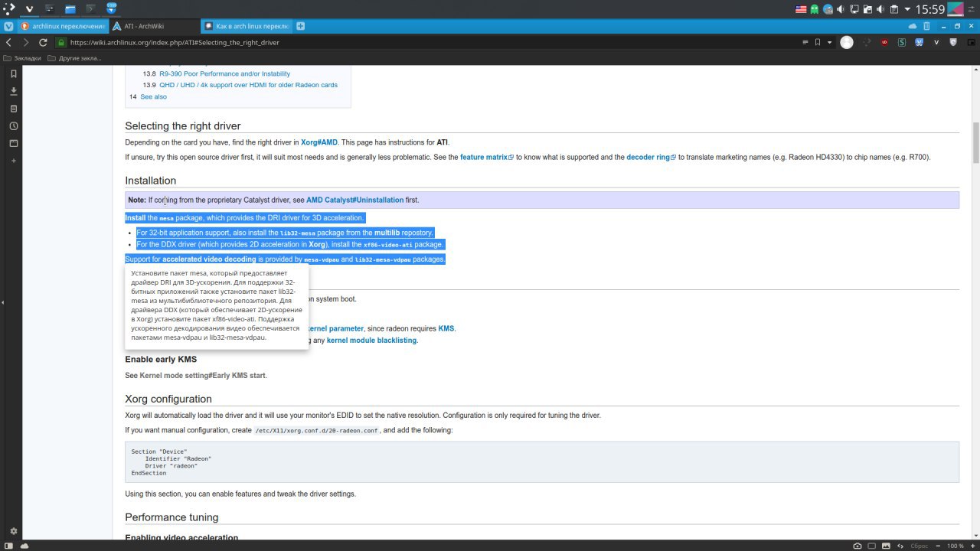Image resolution: width=980 pixels, height=551 pixels.
Task: Bookmark this page with the bookmark icon
Action: click(818, 43)
